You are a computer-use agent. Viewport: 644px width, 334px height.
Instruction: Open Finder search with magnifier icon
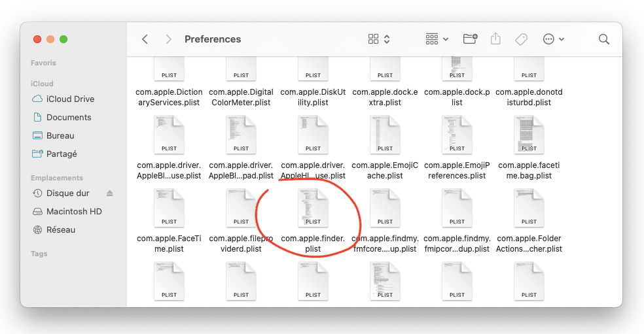(603, 39)
